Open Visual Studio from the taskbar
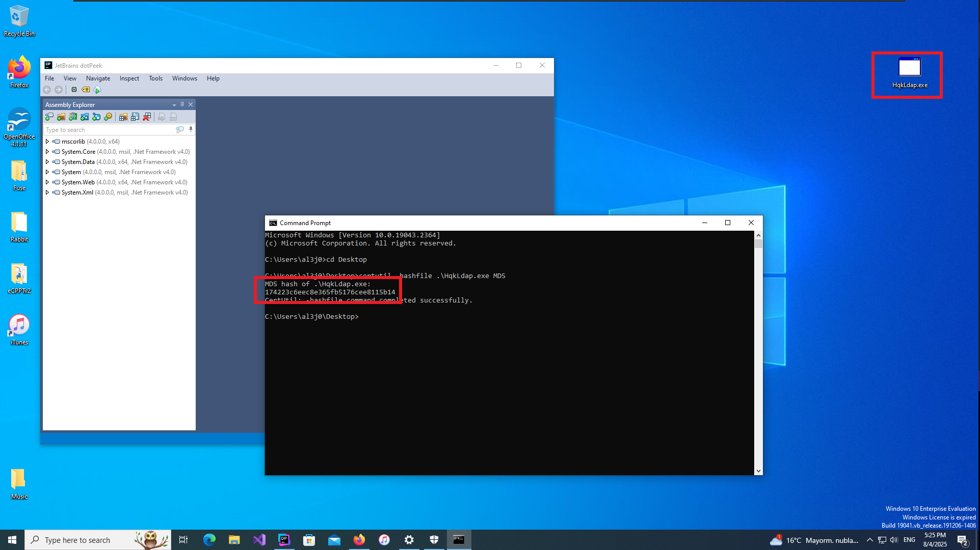Image resolution: width=980 pixels, height=550 pixels. 259,540
